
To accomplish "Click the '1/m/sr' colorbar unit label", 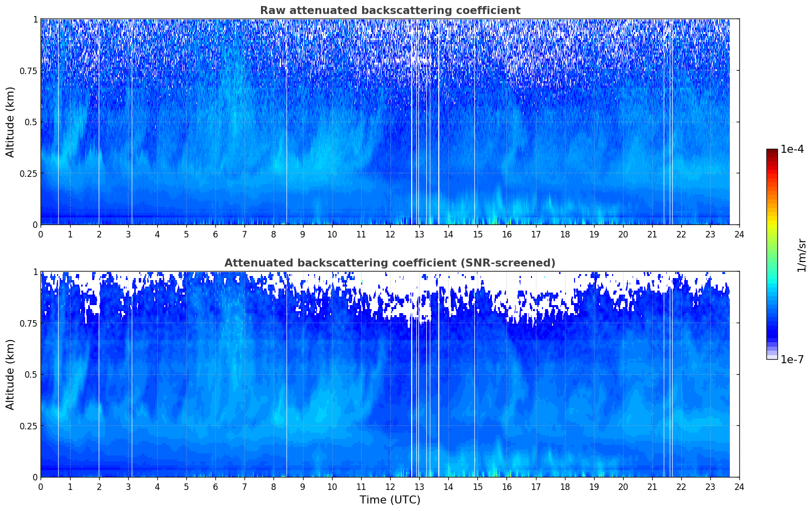I will pyautogui.click(x=801, y=255).
